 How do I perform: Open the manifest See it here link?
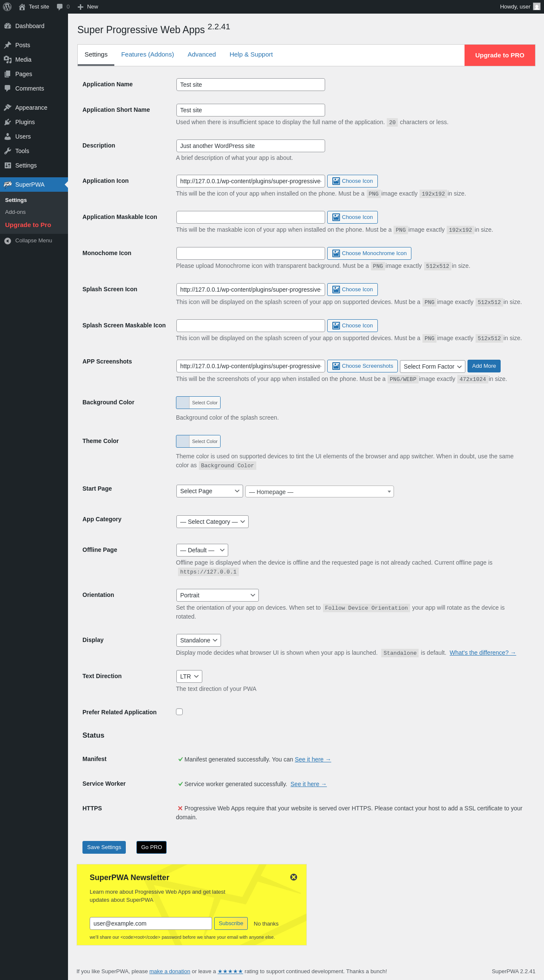pos(312,759)
